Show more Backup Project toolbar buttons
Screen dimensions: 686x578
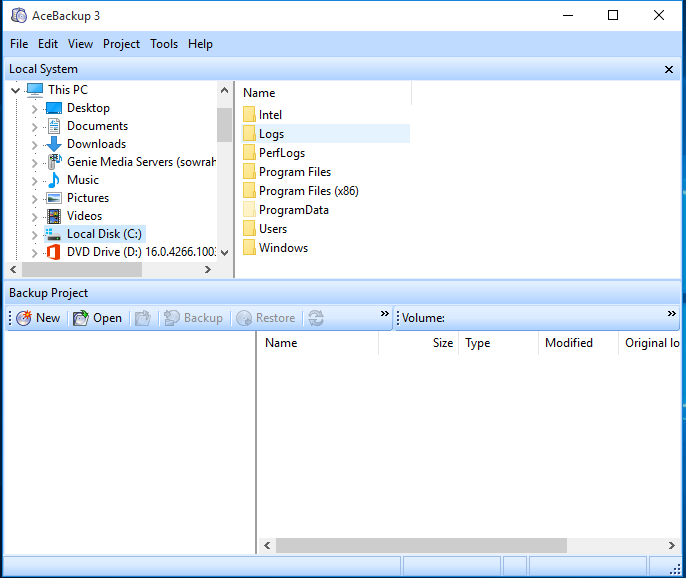pyautogui.click(x=385, y=313)
